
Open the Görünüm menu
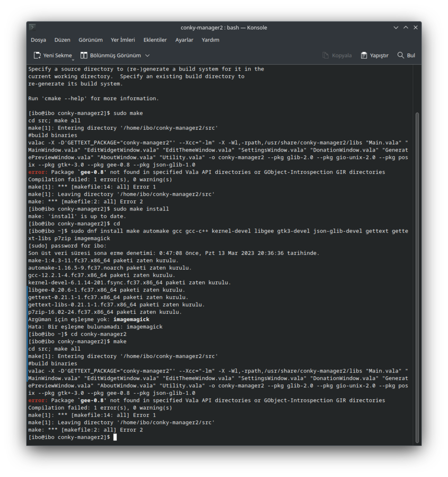pos(91,40)
